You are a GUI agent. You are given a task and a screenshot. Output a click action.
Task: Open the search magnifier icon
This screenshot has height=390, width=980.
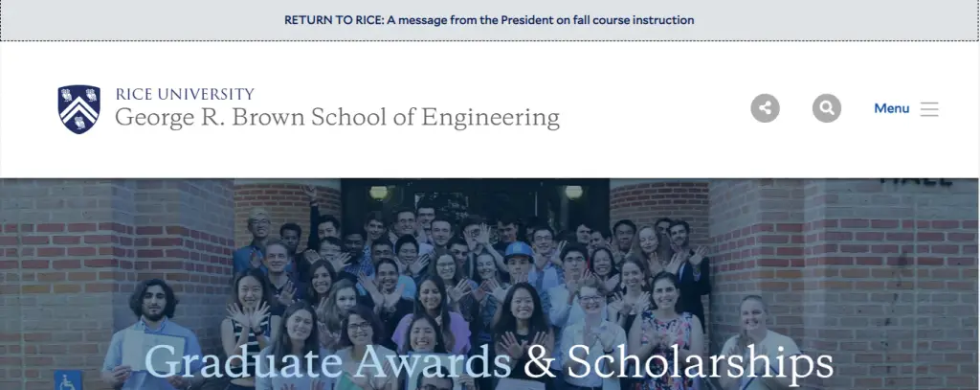tap(826, 108)
